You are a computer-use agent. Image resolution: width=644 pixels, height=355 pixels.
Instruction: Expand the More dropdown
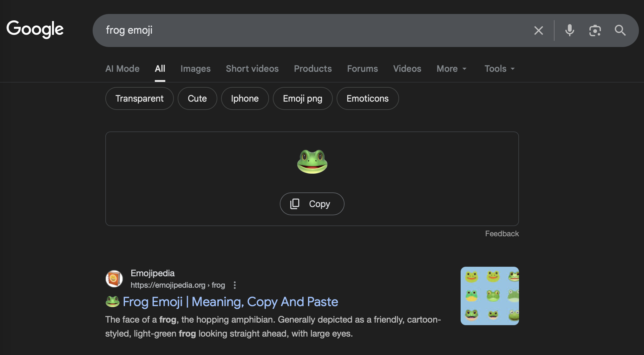(x=451, y=69)
